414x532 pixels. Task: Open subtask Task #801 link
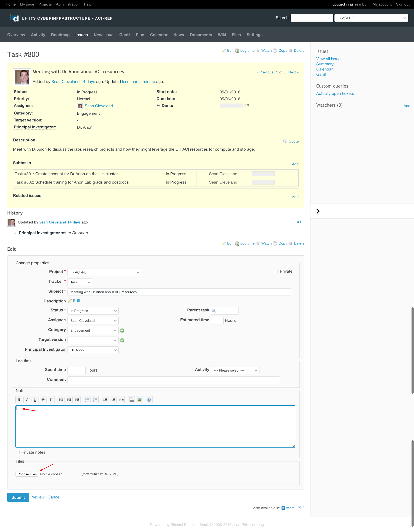pos(24,174)
